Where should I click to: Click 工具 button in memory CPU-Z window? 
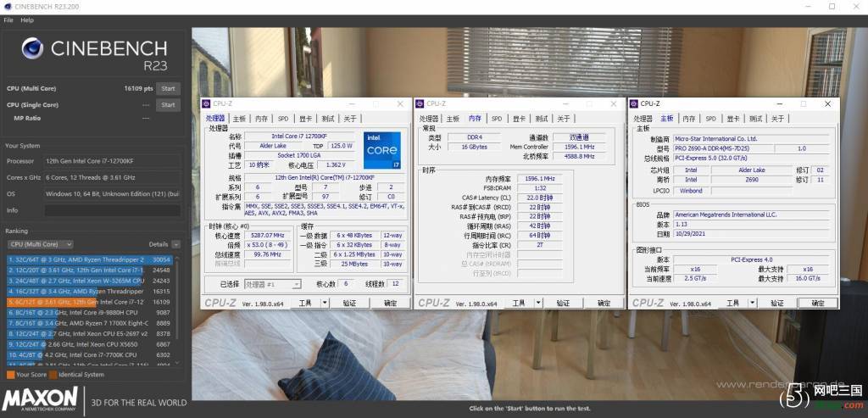pyautogui.click(x=519, y=303)
